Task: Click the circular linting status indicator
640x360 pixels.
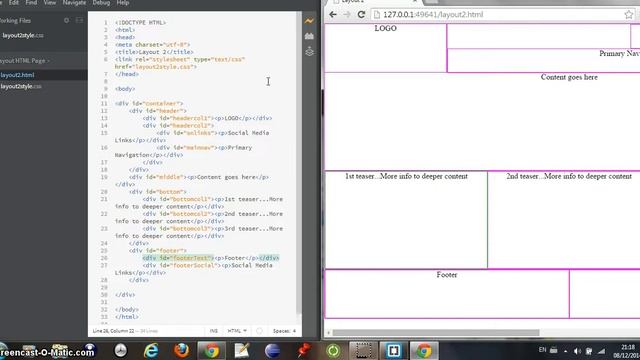Action: pyautogui.click(x=259, y=331)
